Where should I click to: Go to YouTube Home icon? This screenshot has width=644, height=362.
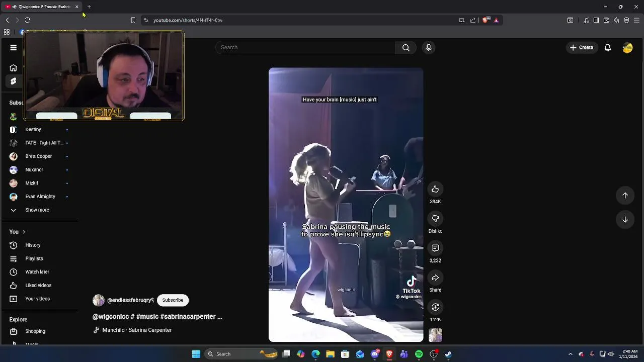(x=14, y=68)
